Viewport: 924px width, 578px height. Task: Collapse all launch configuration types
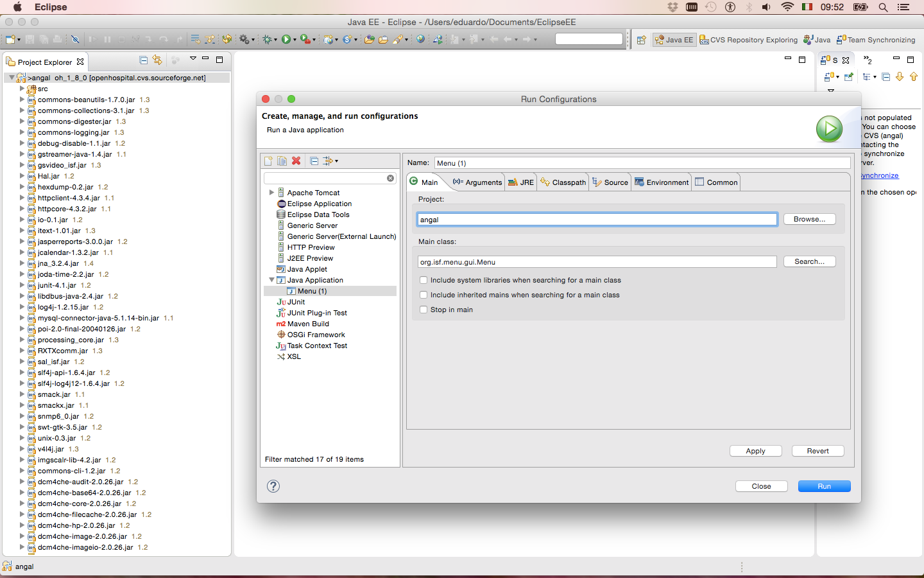point(314,161)
